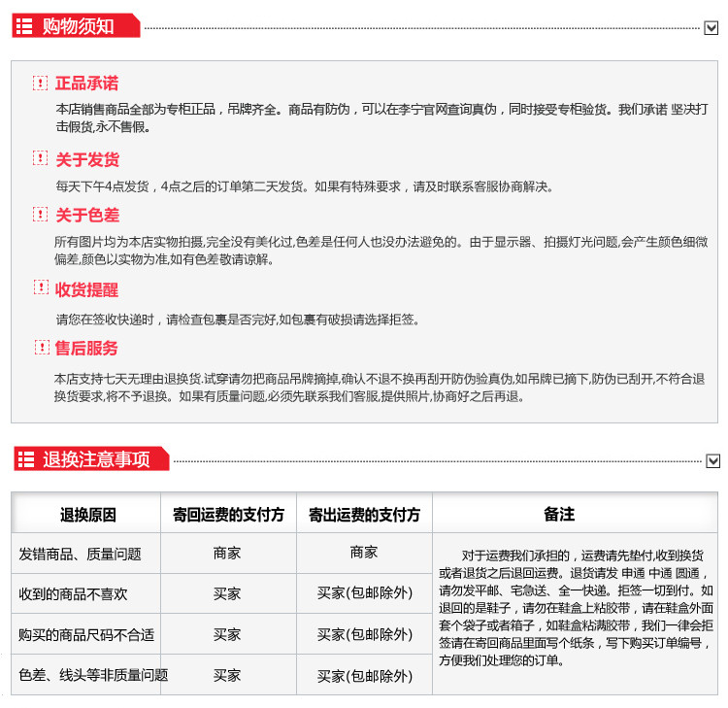728x708 pixels.
Task: Click 买家 in the 色差、线头 row
Action: coord(227,675)
